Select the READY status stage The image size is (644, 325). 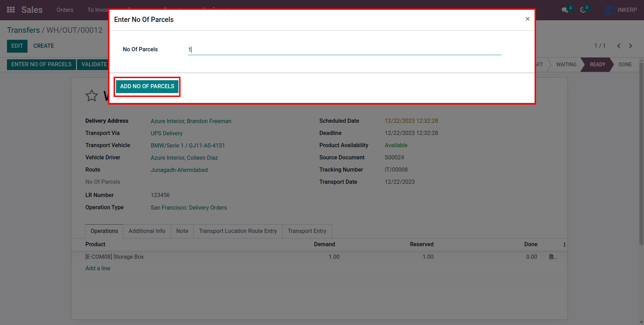pos(597,65)
